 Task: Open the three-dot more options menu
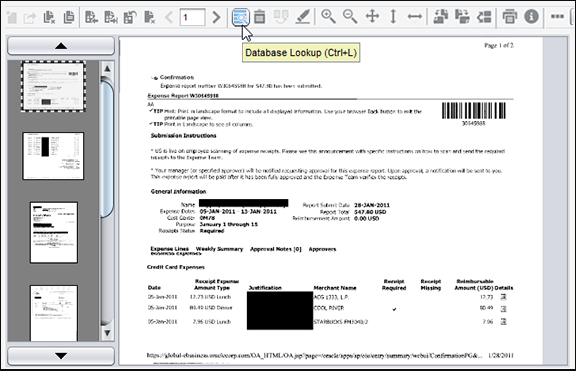[557, 17]
